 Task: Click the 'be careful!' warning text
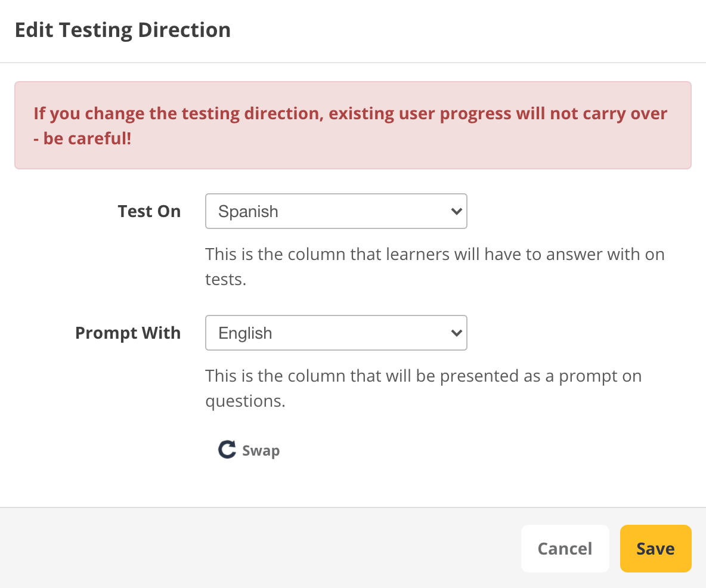pyautogui.click(x=87, y=140)
